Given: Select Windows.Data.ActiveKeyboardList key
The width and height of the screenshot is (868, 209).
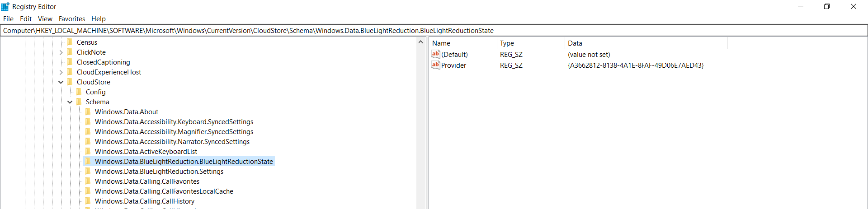Looking at the screenshot, I should click(146, 152).
